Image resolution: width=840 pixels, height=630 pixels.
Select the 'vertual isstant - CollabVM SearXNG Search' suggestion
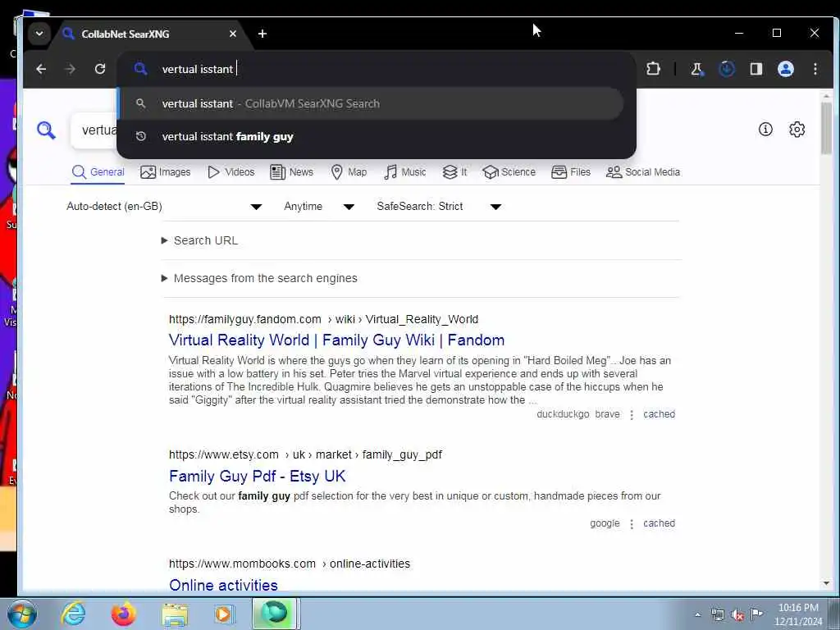370,103
